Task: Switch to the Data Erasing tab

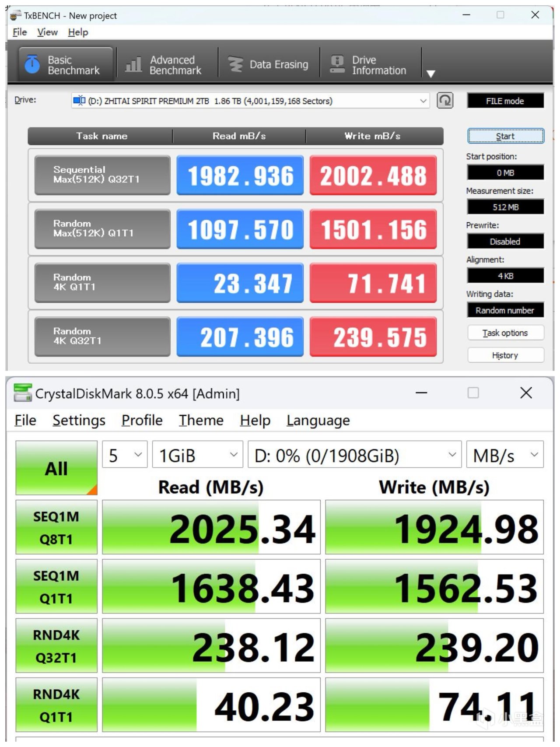Action: coord(269,65)
